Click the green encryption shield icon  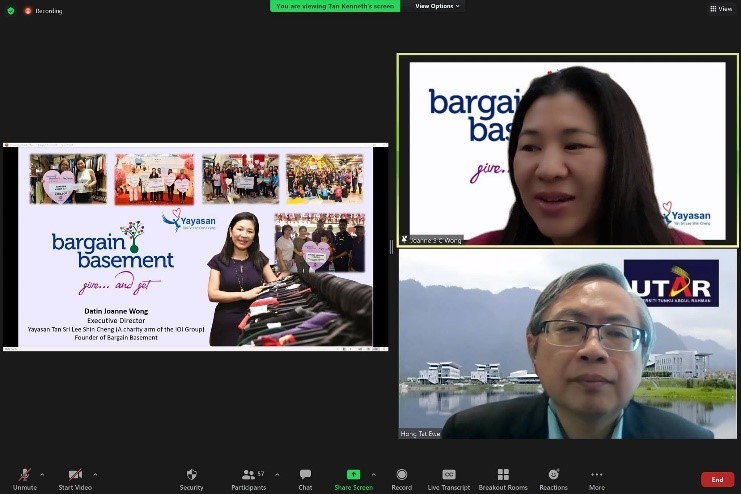[11, 10]
